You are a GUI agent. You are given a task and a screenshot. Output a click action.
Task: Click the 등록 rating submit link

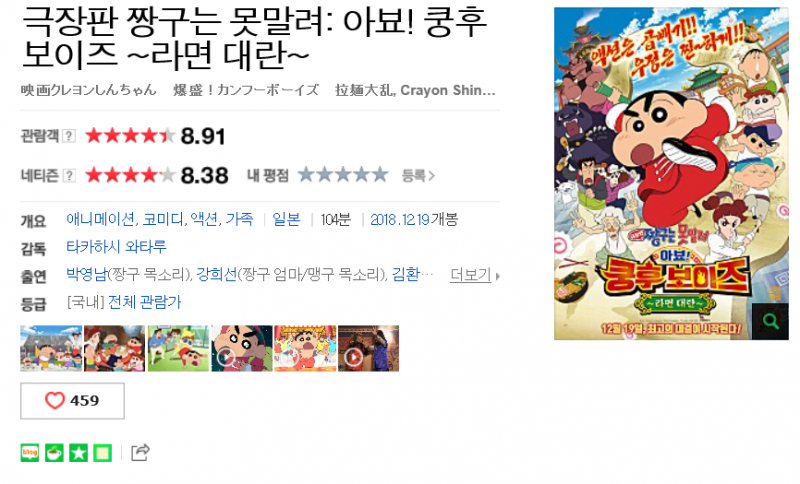418,175
